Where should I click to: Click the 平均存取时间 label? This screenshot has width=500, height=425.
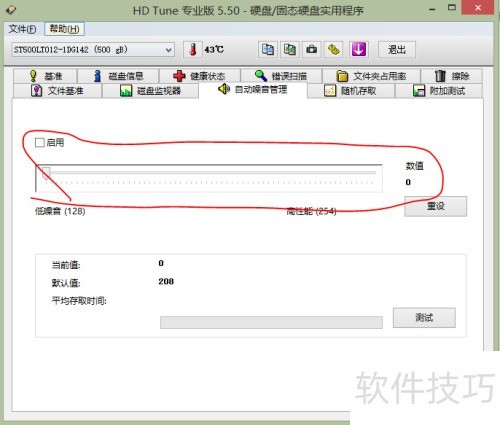79,301
